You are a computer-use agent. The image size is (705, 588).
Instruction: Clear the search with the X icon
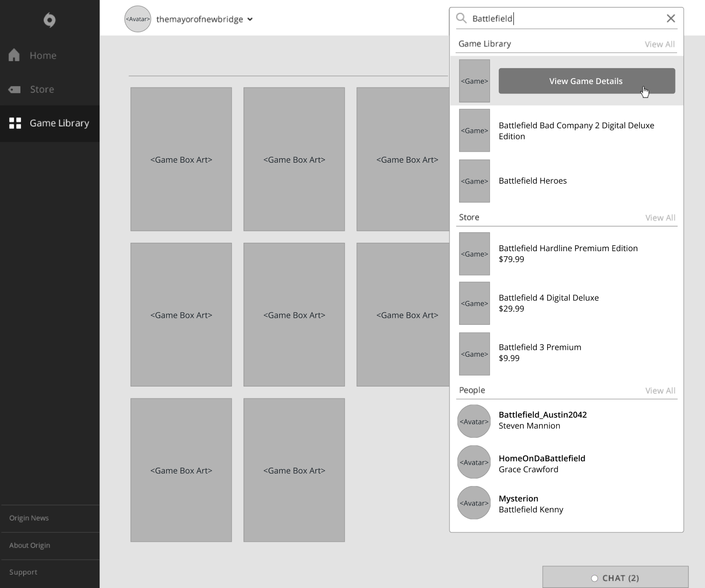pyautogui.click(x=671, y=18)
